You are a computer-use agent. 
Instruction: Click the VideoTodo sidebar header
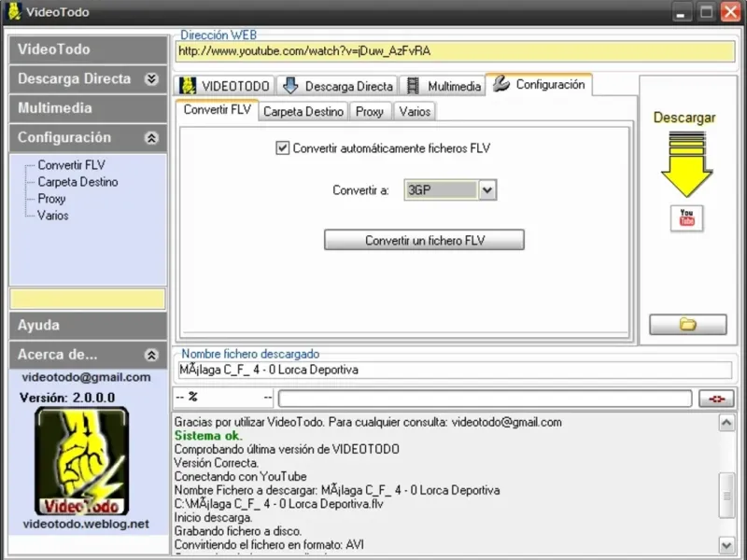click(x=88, y=49)
